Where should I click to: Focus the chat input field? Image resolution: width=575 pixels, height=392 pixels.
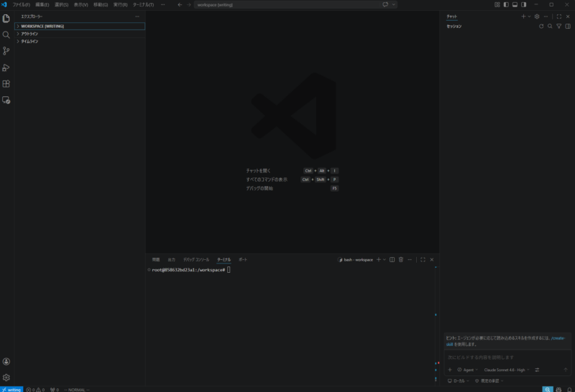[x=507, y=358]
